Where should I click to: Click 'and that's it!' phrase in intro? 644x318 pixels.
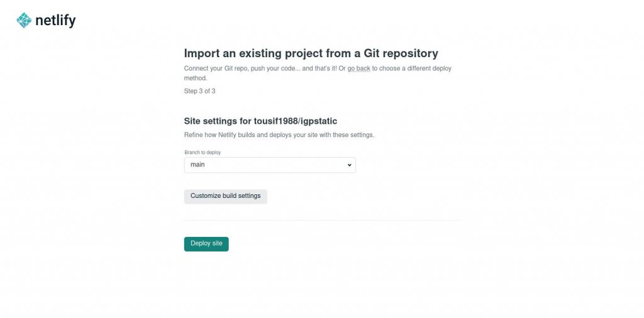pyautogui.click(x=319, y=69)
